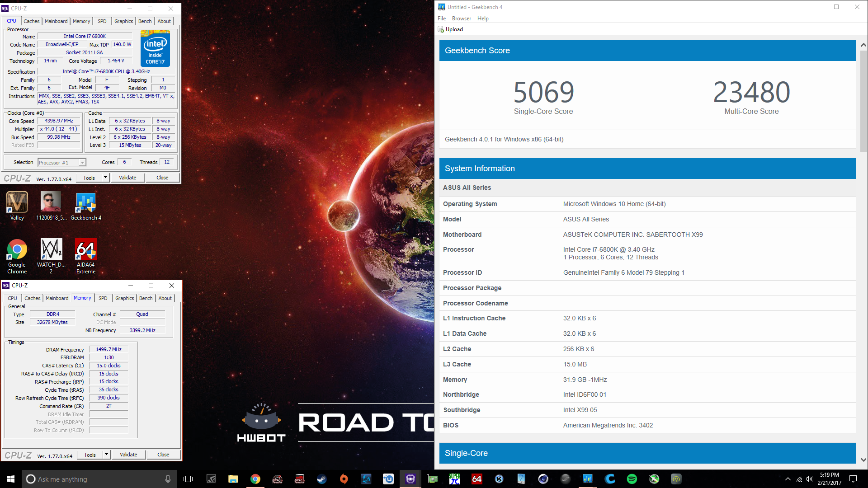Open the network icon in system tray
868x488 pixels.
[x=799, y=479]
